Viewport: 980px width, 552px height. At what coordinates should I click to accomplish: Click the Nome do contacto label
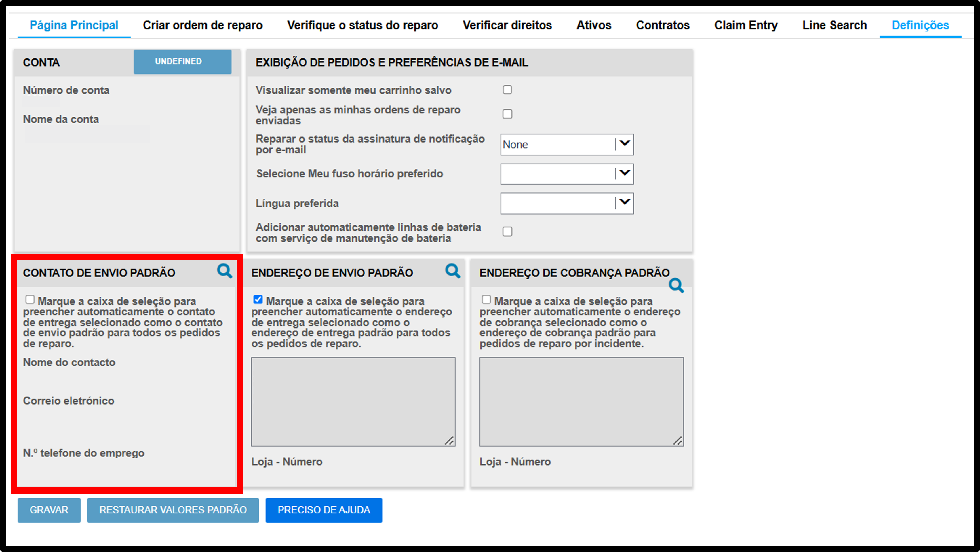(x=69, y=362)
